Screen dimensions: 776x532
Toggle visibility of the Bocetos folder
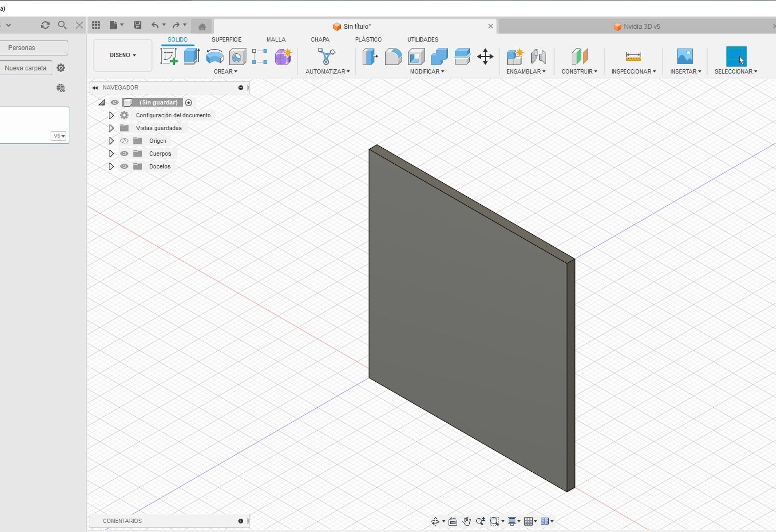tap(124, 166)
